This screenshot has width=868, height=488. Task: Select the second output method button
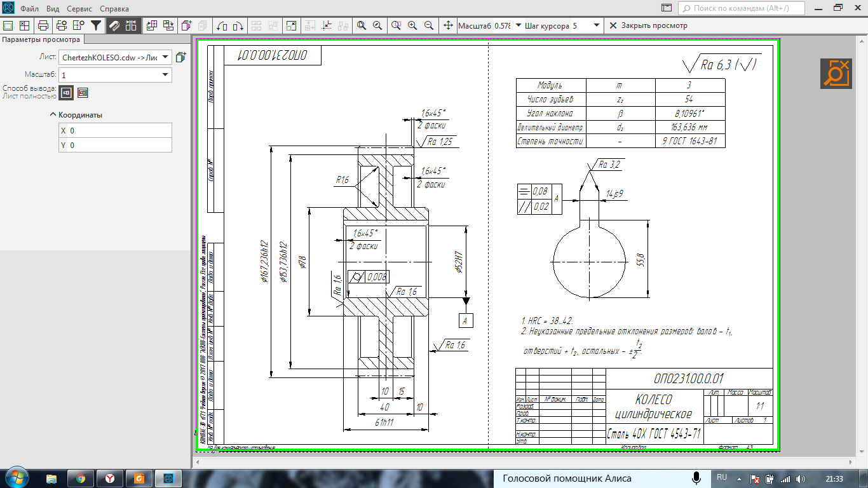83,93
